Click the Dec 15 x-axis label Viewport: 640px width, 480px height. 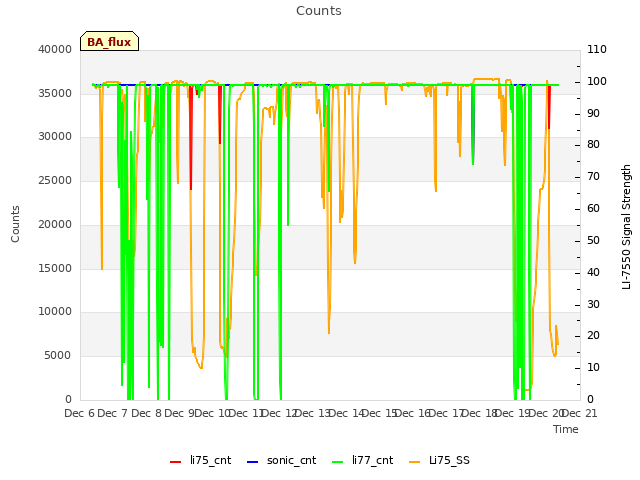[380, 413]
